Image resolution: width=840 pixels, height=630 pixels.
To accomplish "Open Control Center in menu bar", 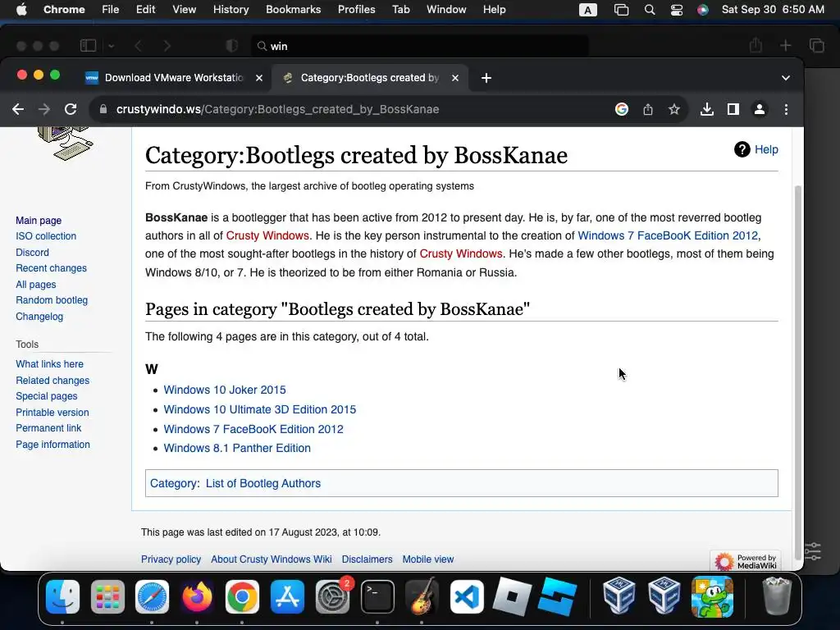I will pyautogui.click(x=677, y=10).
